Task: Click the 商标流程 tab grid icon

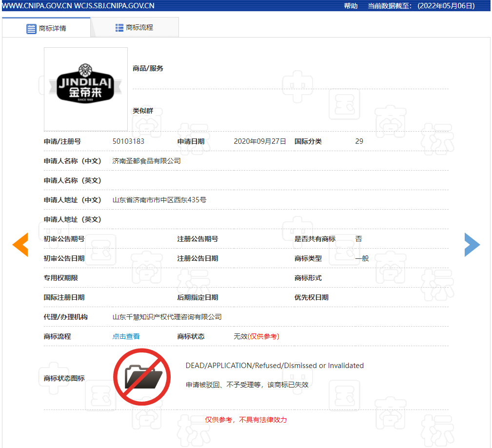Action: click(x=119, y=28)
